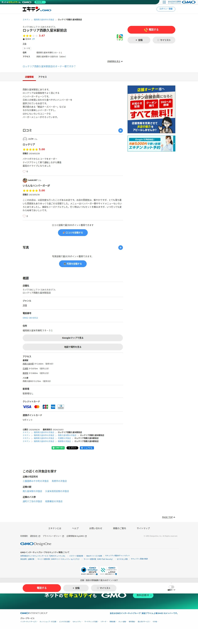
Task: Click the Diners Club card icon
Action: coord(61,407)
